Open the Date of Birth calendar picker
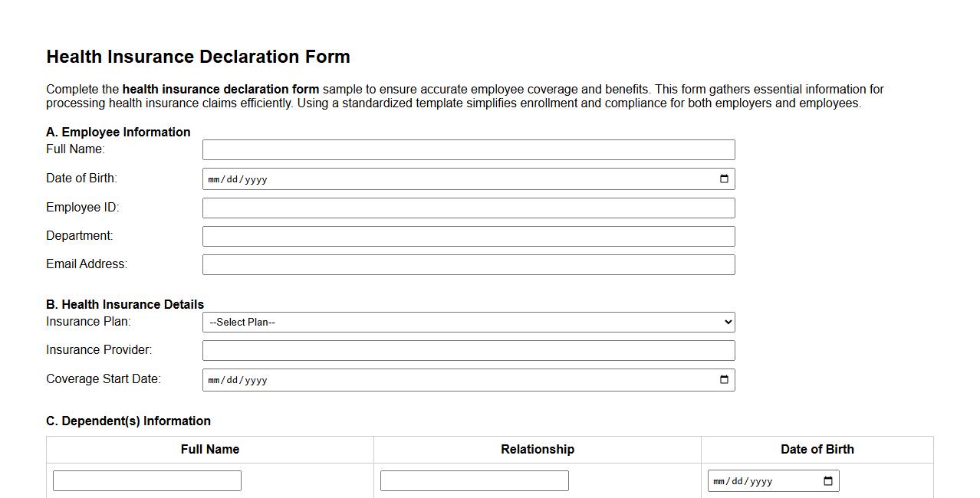The width and height of the screenshot is (980, 498). click(723, 179)
